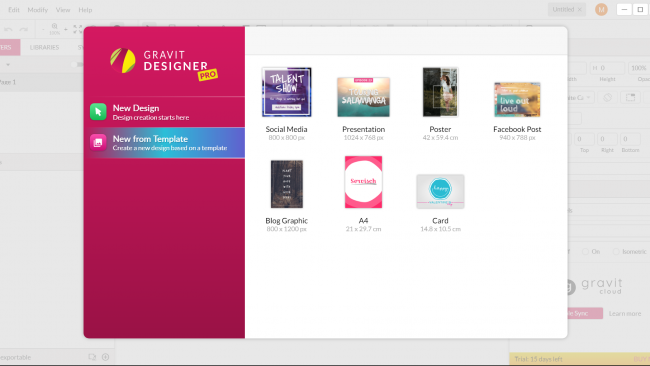Click the New Design green cursor icon
Image resolution: width=650 pixels, height=366 pixels.
98,112
